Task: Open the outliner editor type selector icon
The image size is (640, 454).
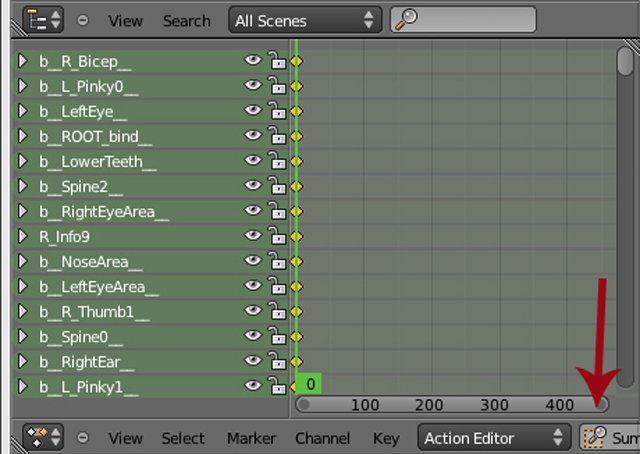Action: pyautogui.click(x=42, y=19)
